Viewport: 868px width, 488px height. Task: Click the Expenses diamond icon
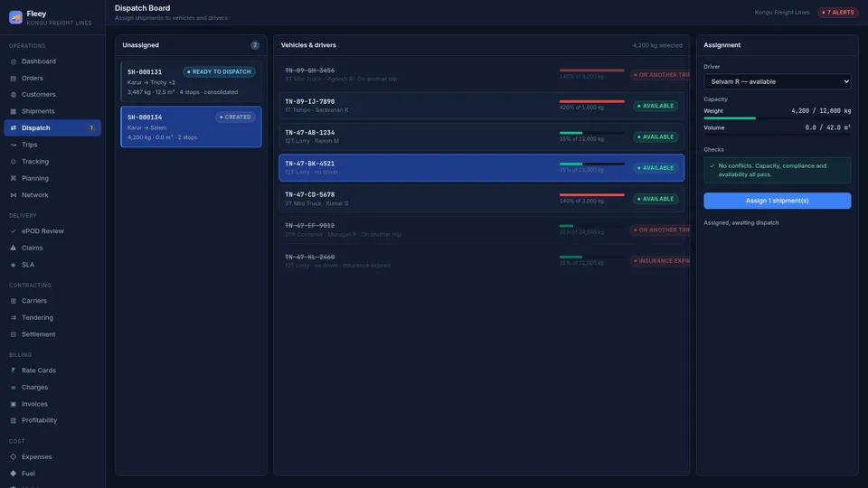[x=14, y=457]
